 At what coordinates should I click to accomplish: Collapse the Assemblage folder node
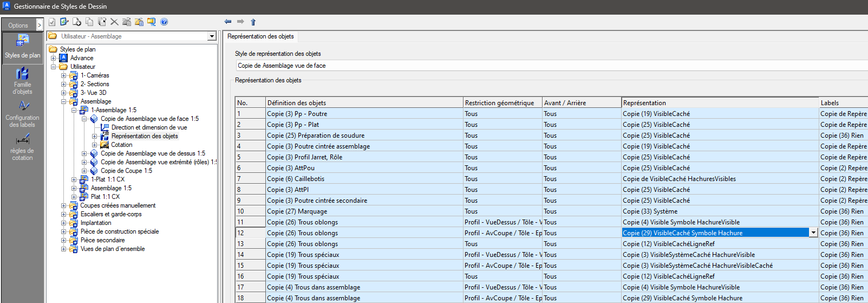click(63, 101)
